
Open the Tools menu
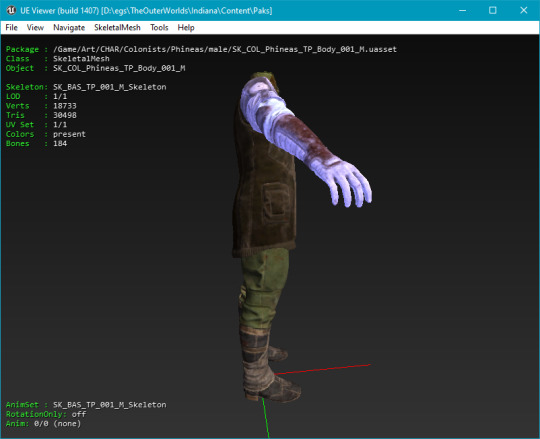[159, 28]
